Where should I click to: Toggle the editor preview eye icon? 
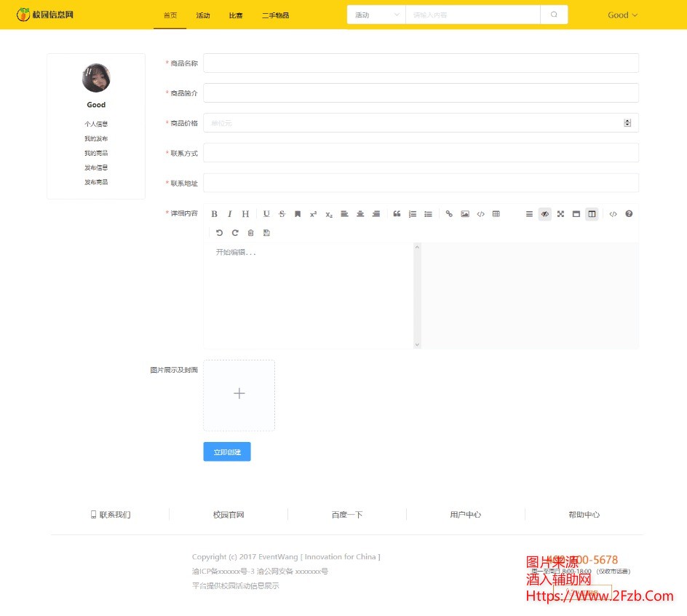[x=544, y=214]
